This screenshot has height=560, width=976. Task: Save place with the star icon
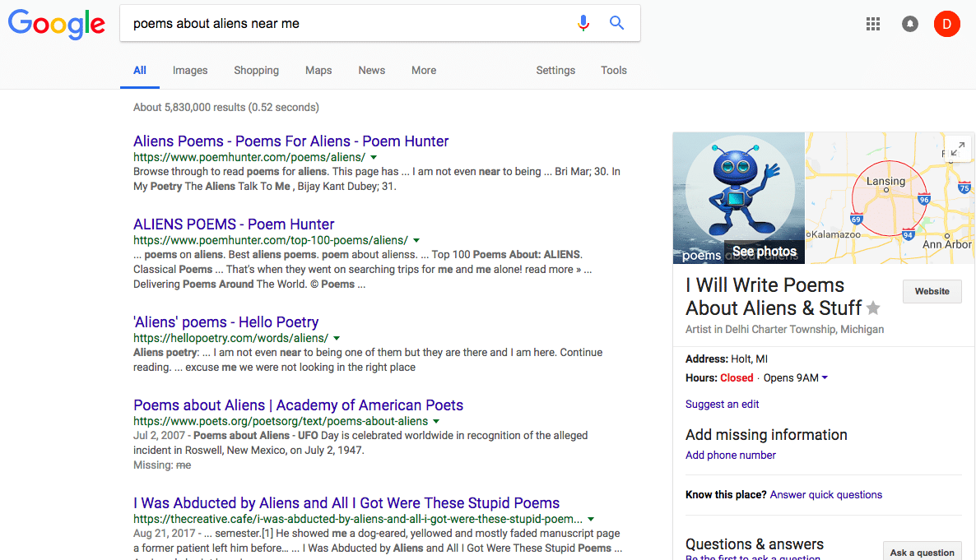coord(873,308)
